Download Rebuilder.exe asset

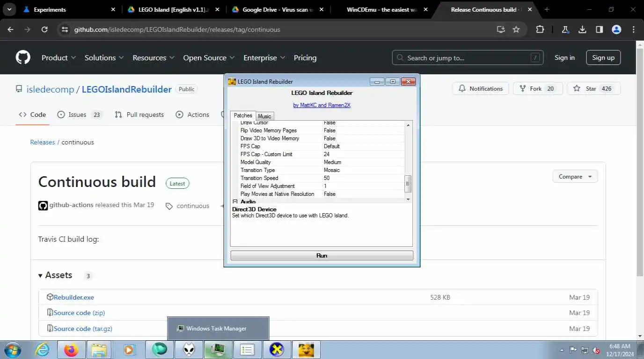[73, 297]
